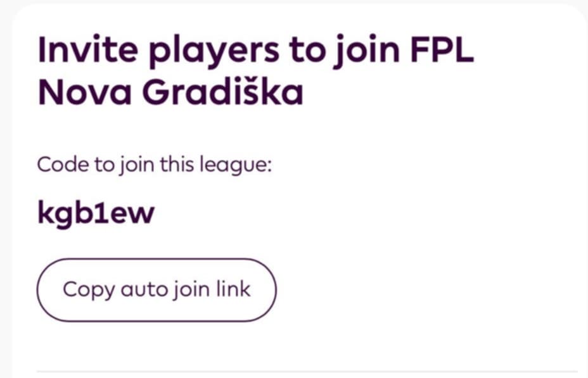Click the word 'Copy' inside the button
The width and height of the screenshot is (588, 378).
89,290
